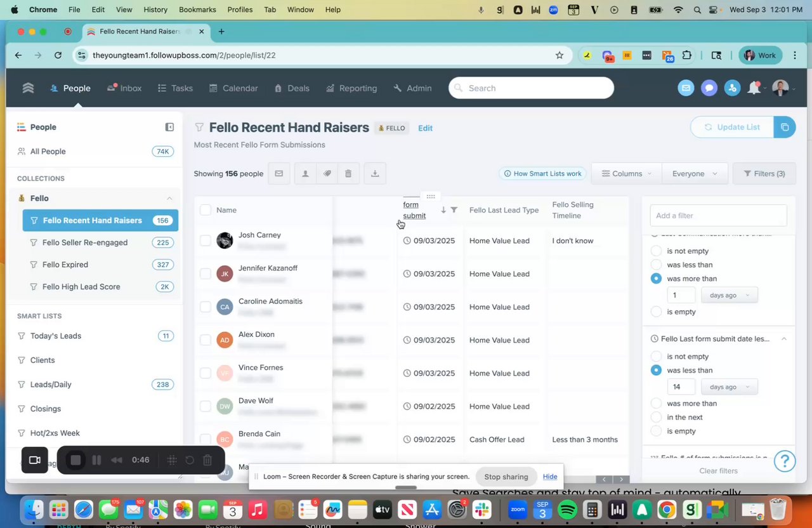
Task: Click the add person icon in header
Action: (732, 88)
